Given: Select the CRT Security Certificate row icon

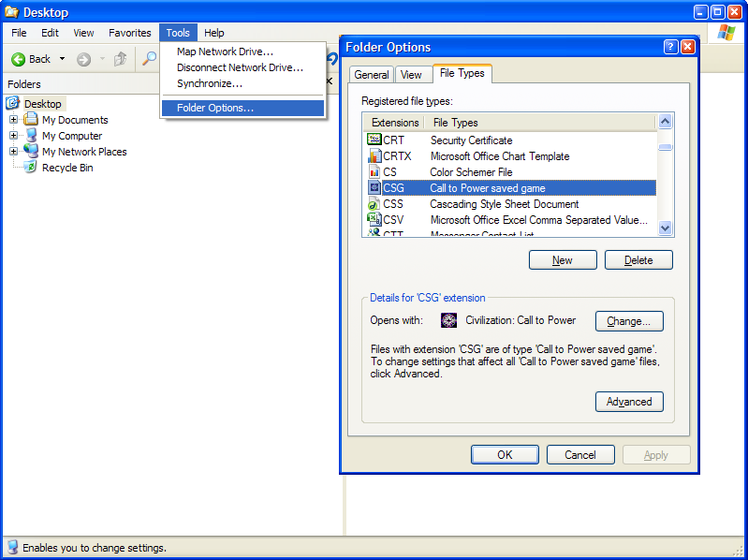Looking at the screenshot, I should (x=374, y=140).
